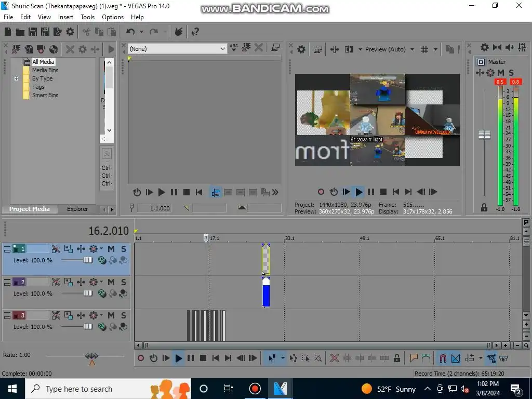Toggle external monitor preview icon
Screen dimensions: 532x399
(x=318, y=49)
